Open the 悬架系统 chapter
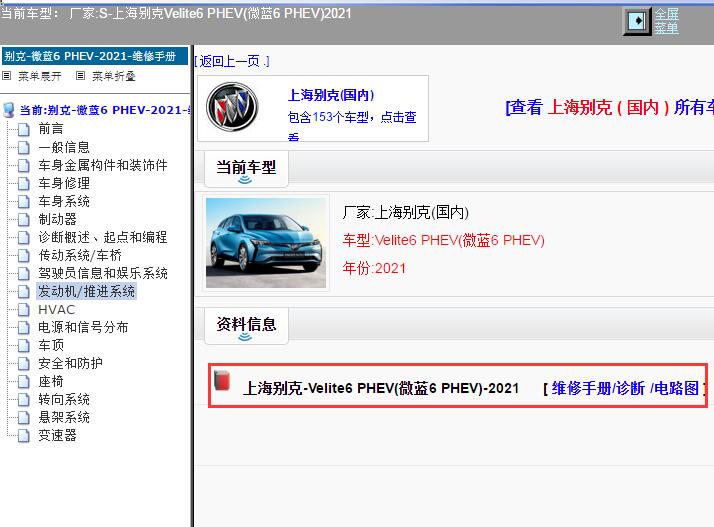The image size is (714, 527). tap(64, 417)
